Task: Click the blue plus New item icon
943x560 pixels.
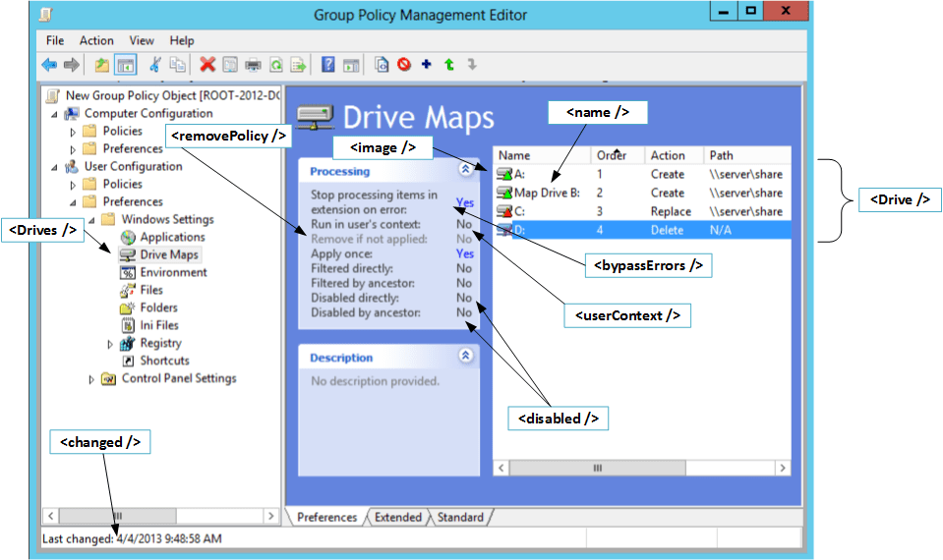Action: click(x=427, y=64)
